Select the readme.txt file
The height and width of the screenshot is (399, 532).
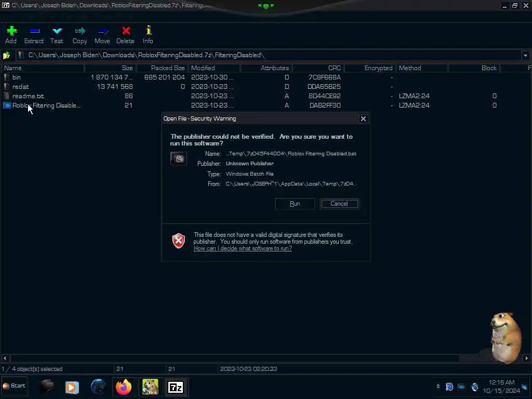click(x=28, y=96)
